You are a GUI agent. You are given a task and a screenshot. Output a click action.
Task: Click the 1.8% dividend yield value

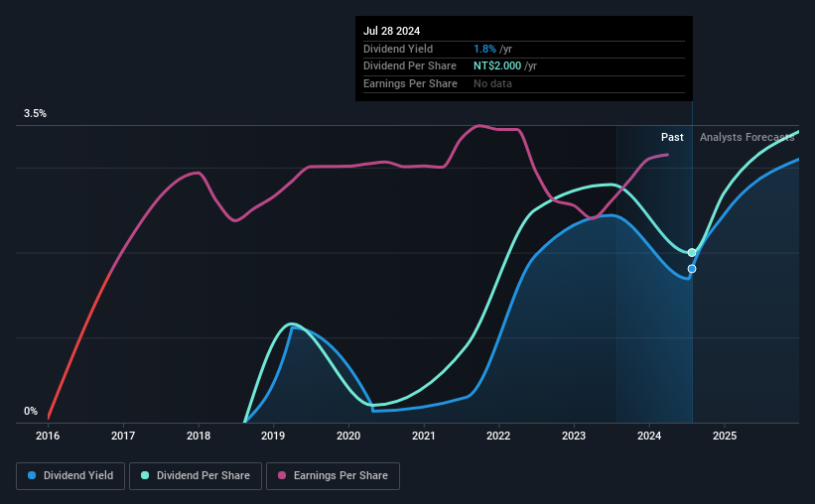(484, 49)
